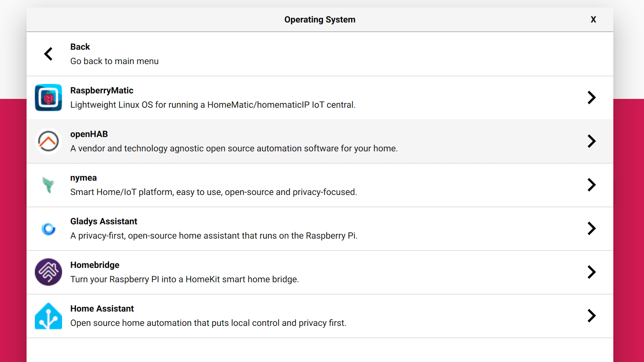Click 'Go back to main menu' text
This screenshot has width=644, height=362.
(x=114, y=61)
